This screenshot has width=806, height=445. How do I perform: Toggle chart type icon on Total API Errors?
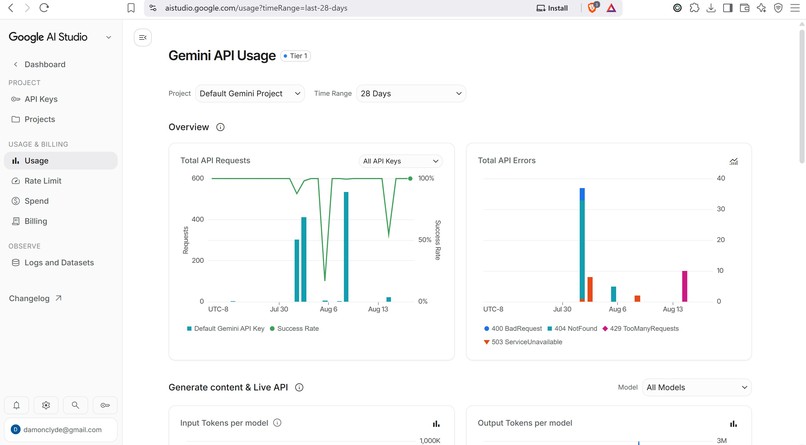(734, 161)
